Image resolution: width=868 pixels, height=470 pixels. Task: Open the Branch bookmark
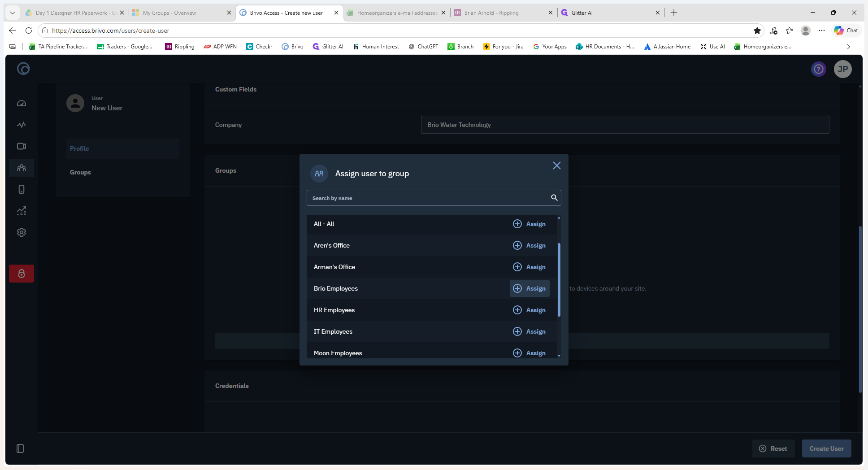(460, 47)
